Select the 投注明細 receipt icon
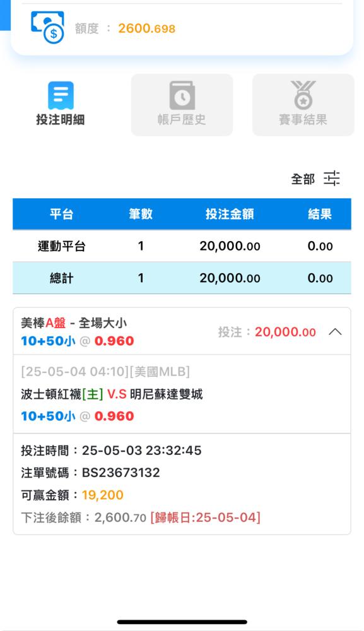Viewport: 364px width, 631px height. coord(61,95)
